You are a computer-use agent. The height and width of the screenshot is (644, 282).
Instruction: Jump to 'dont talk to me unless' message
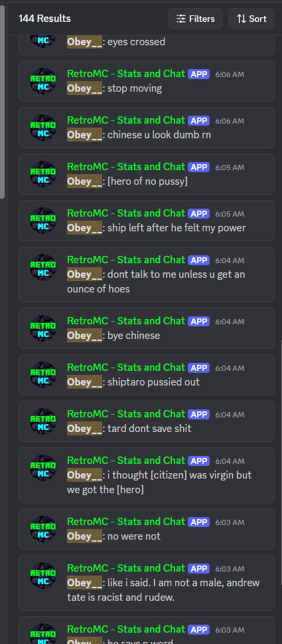(x=147, y=274)
